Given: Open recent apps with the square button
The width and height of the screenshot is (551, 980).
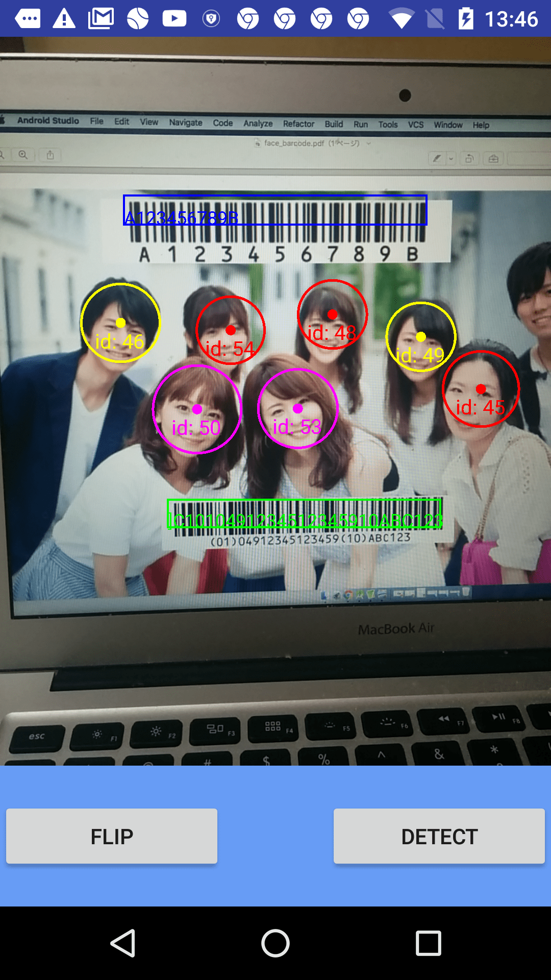Looking at the screenshot, I should (x=429, y=943).
